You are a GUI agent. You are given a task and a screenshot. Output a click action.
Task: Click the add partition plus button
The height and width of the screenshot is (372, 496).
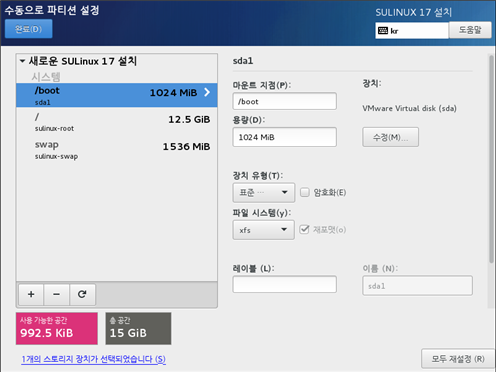31,294
